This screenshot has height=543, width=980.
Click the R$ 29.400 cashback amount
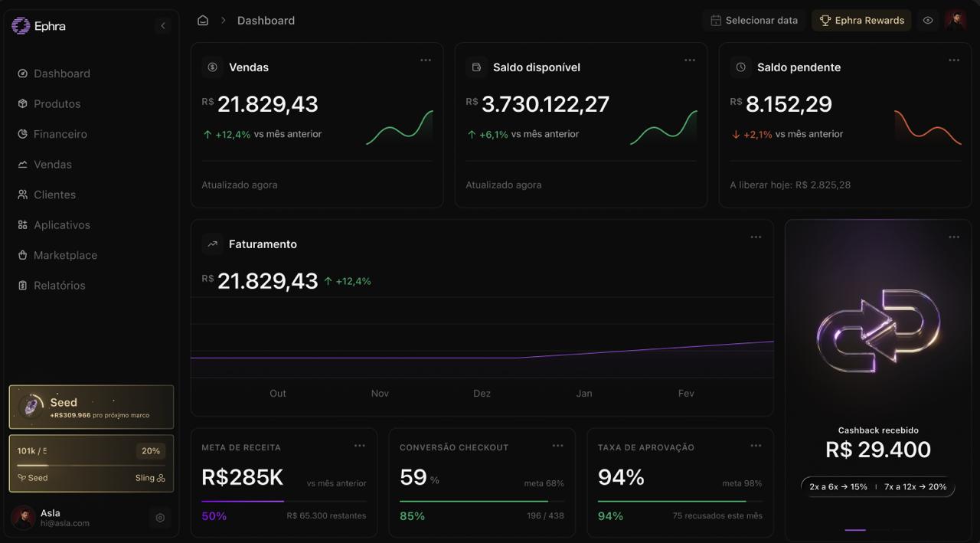point(878,450)
